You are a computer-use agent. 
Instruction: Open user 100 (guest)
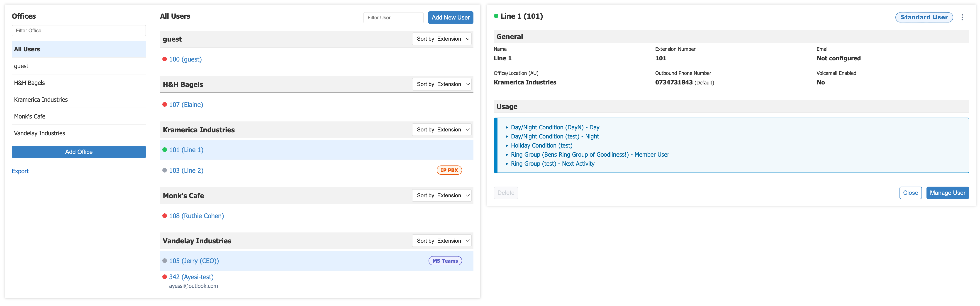(185, 59)
